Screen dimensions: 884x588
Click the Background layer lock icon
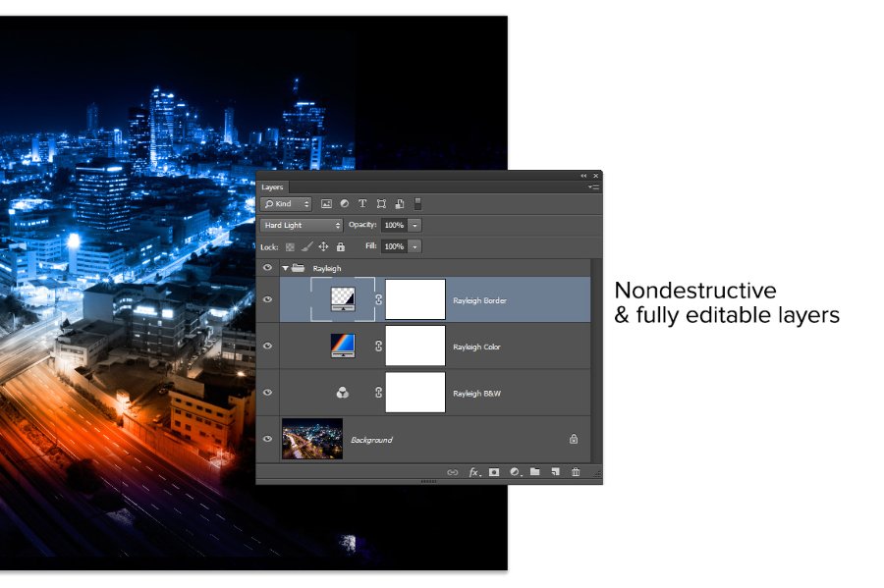pyautogui.click(x=574, y=439)
